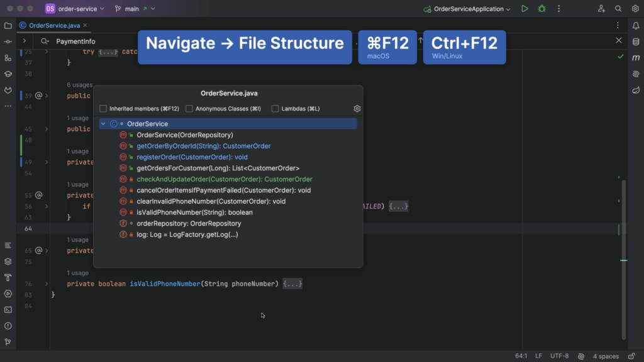This screenshot has width=644, height=362.
Task: Open line separator LF in status bar
Action: 538,356
